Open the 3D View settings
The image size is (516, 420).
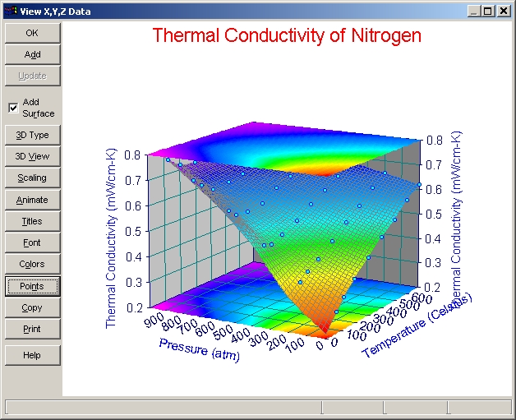(32, 156)
